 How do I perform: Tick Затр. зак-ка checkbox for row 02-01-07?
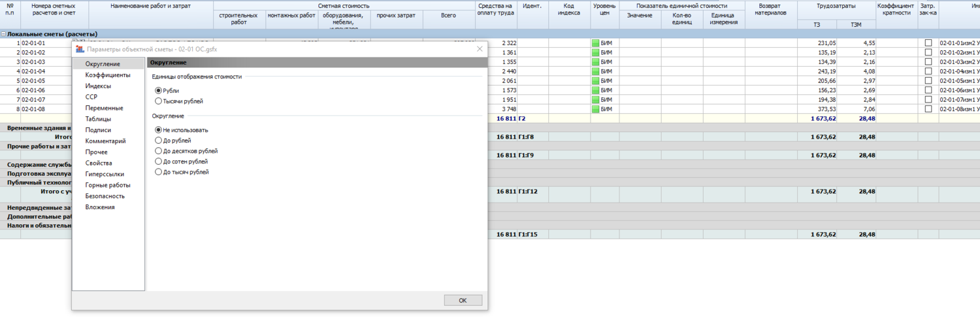[928, 99]
